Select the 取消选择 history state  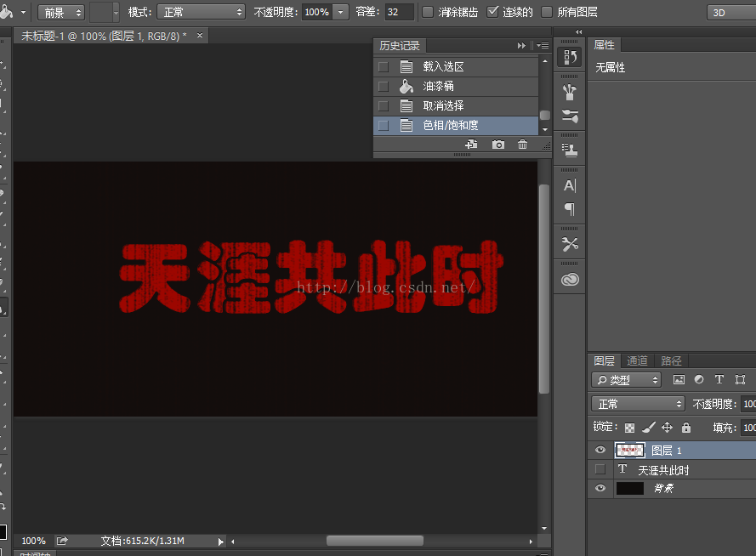click(456, 105)
